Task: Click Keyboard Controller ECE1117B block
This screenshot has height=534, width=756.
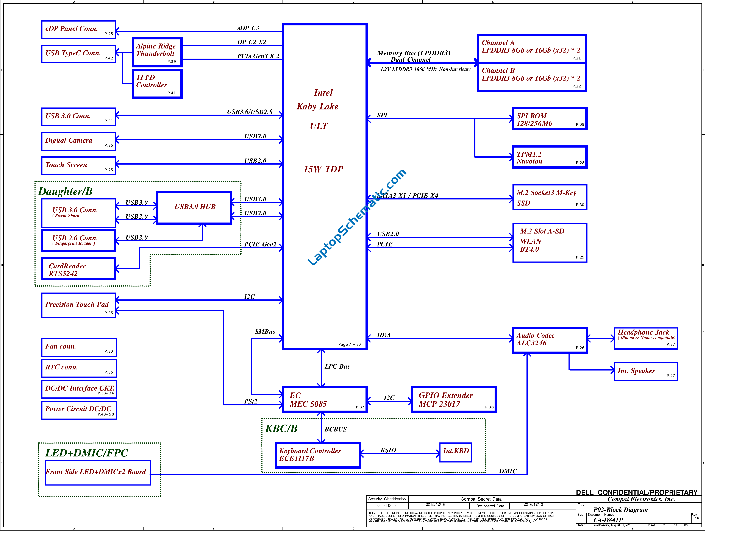Action: tap(318, 455)
